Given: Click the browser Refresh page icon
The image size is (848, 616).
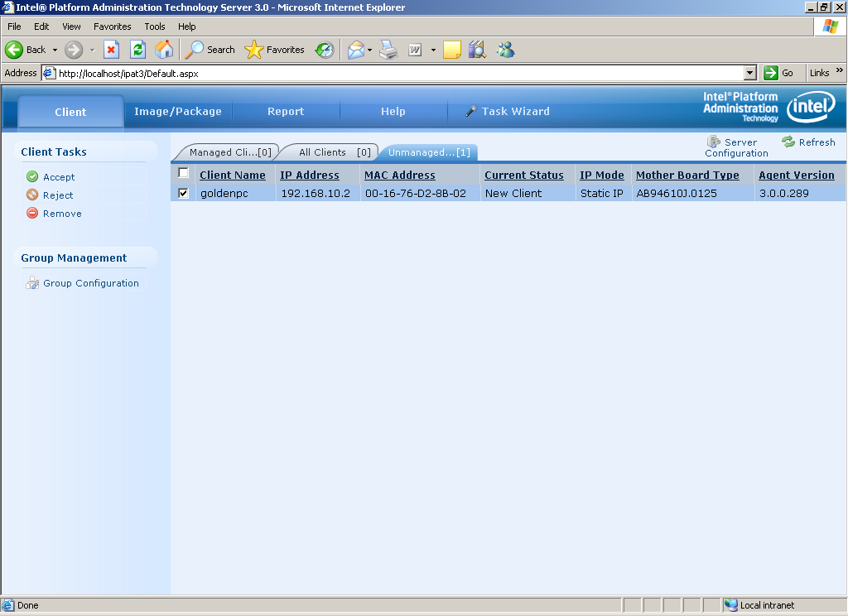Looking at the screenshot, I should 138,50.
